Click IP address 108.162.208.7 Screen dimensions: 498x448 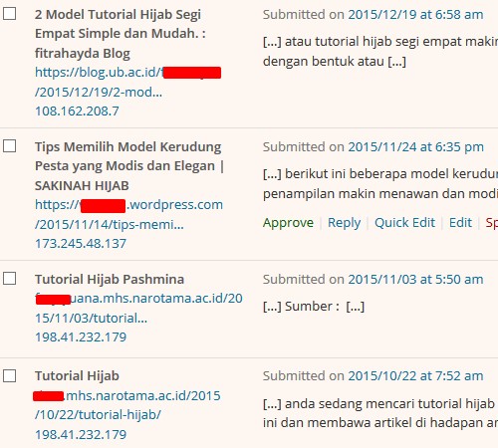coord(77,112)
